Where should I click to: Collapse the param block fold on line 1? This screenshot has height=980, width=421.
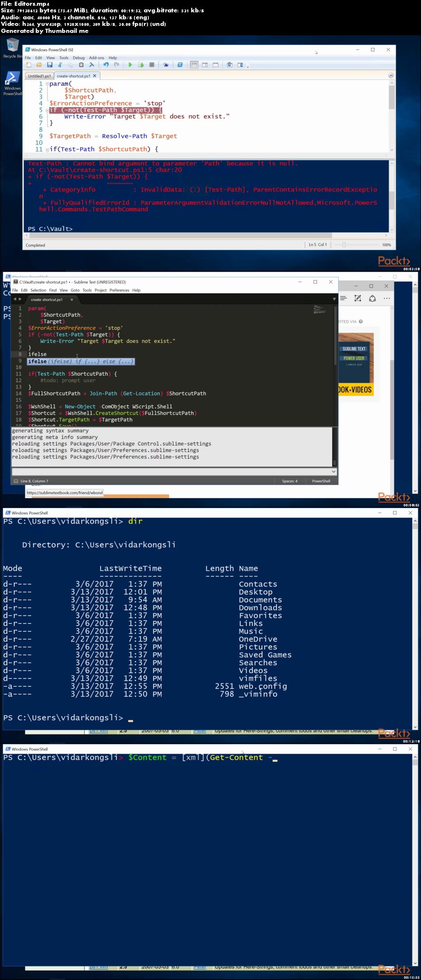click(x=47, y=84)
